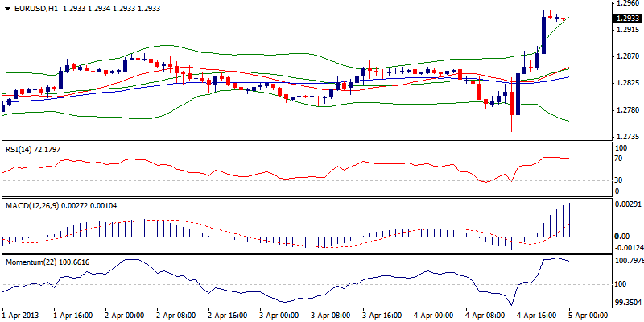
Task: Click the RSI 30 level axis label
Action: 619,180
